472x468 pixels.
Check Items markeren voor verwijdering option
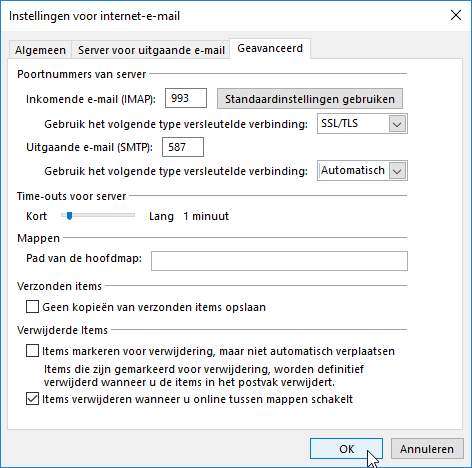tap(32, 351)
